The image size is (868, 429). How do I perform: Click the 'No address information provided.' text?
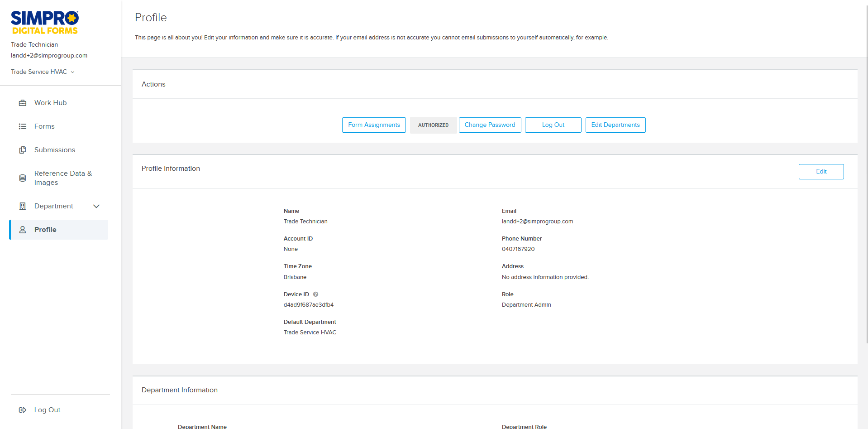point(545,277)
